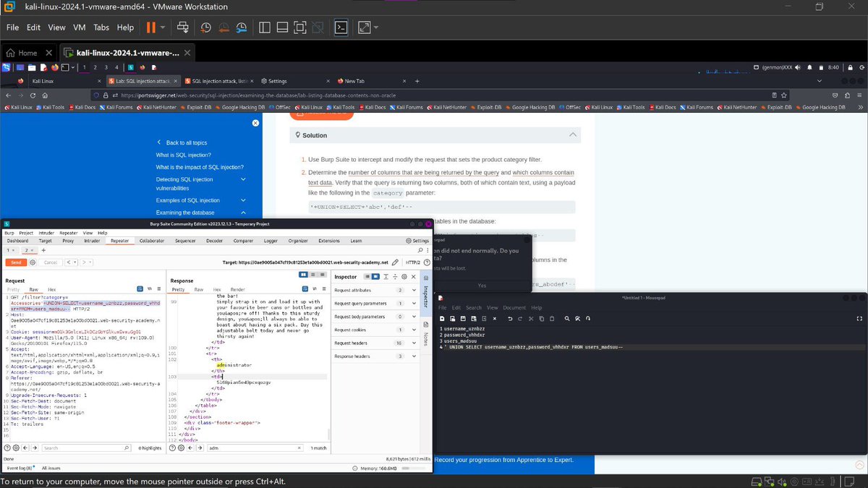Edit Burp target with pencil icon
This screenshot has width=868, height=488.
pos(393,262)
